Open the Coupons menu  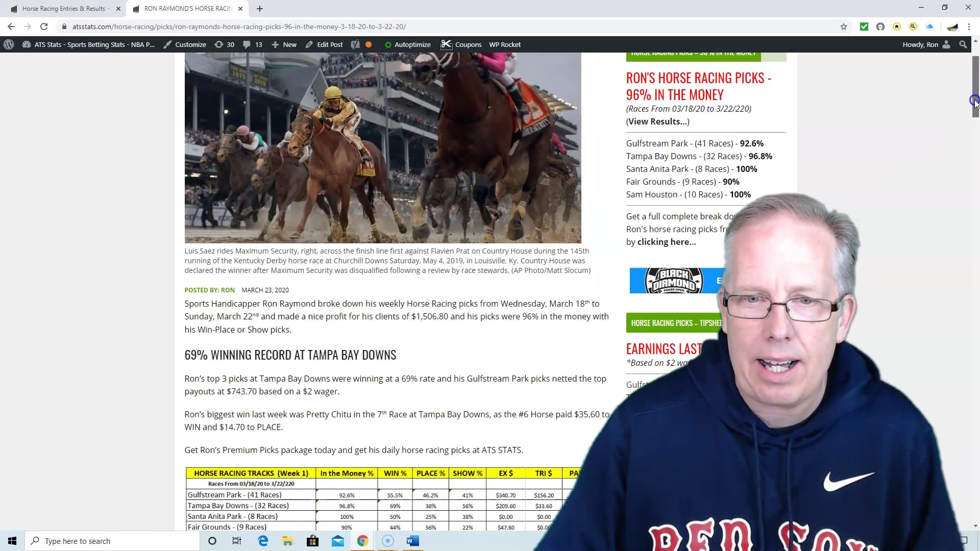[461, 44]
